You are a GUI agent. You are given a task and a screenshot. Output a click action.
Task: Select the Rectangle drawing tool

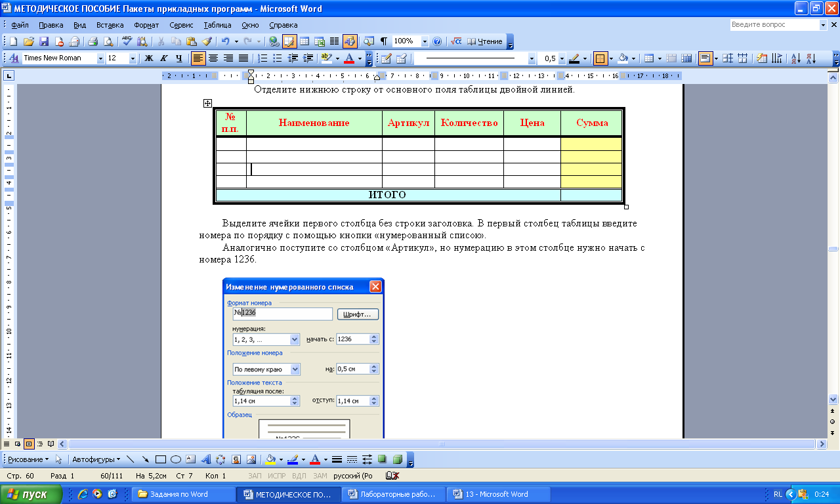(161, 459)
